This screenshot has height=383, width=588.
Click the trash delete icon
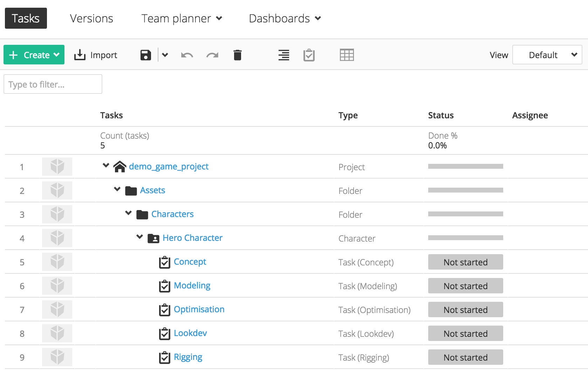238,55
